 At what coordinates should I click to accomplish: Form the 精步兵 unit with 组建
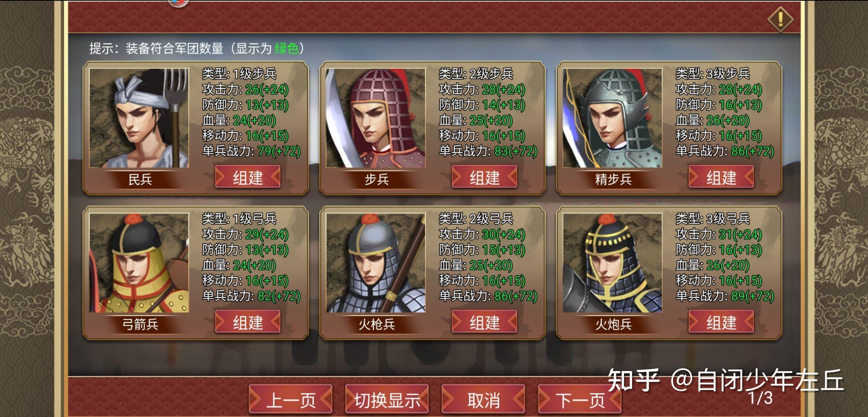[x=721, y=178]
